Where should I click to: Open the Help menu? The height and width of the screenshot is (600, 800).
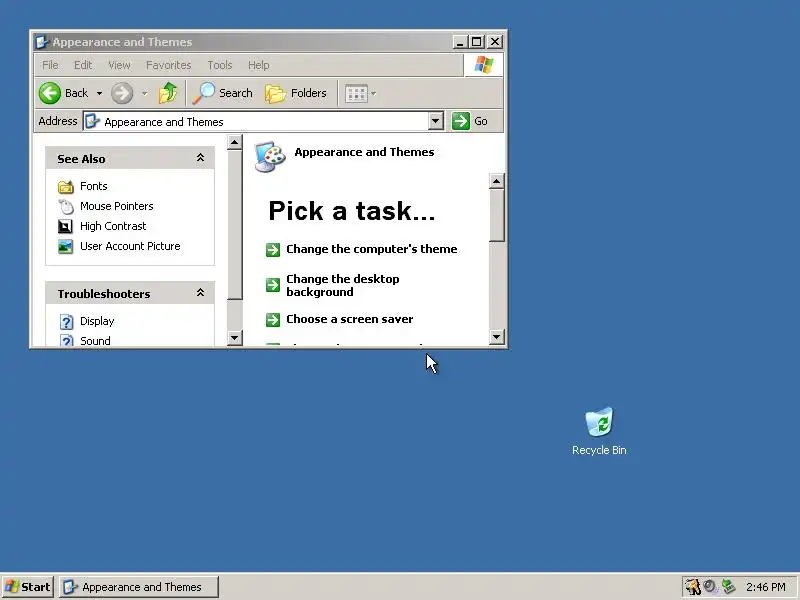click(x=258, y=65)
